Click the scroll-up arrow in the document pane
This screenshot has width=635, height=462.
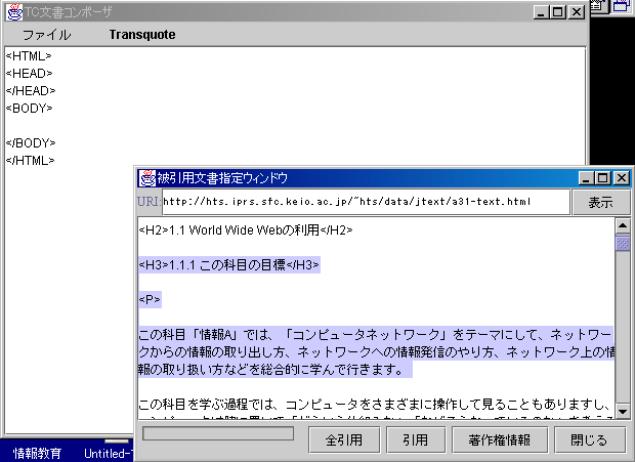click(x=624, y=226)
